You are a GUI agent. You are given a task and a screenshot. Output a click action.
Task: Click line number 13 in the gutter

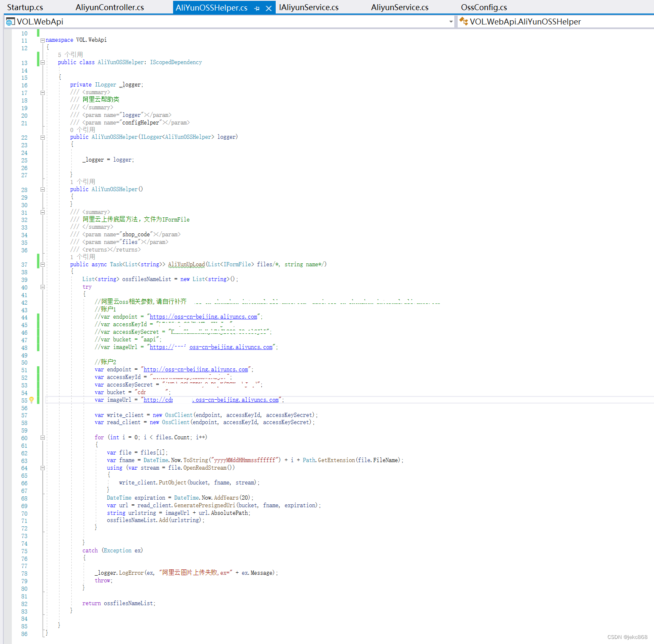24,63
